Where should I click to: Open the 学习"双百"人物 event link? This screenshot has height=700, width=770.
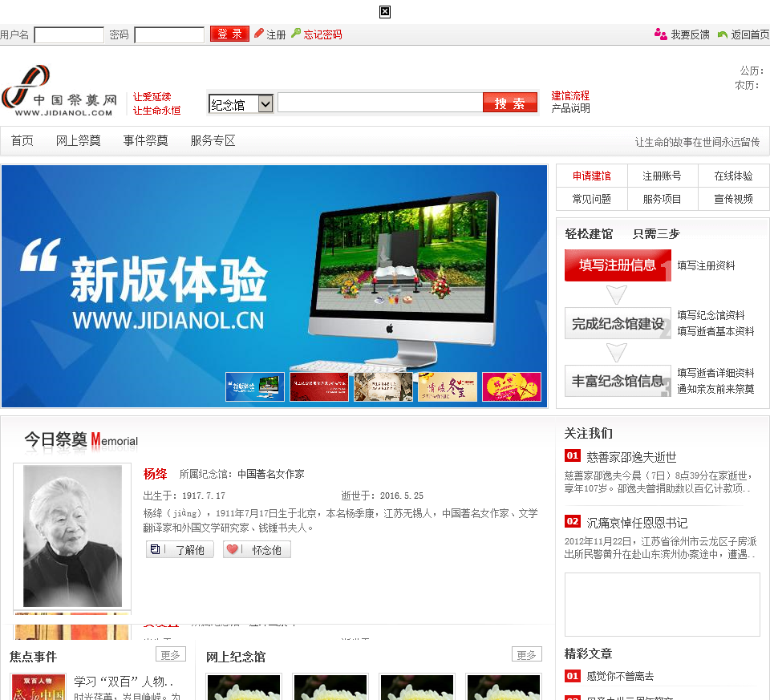124,682
